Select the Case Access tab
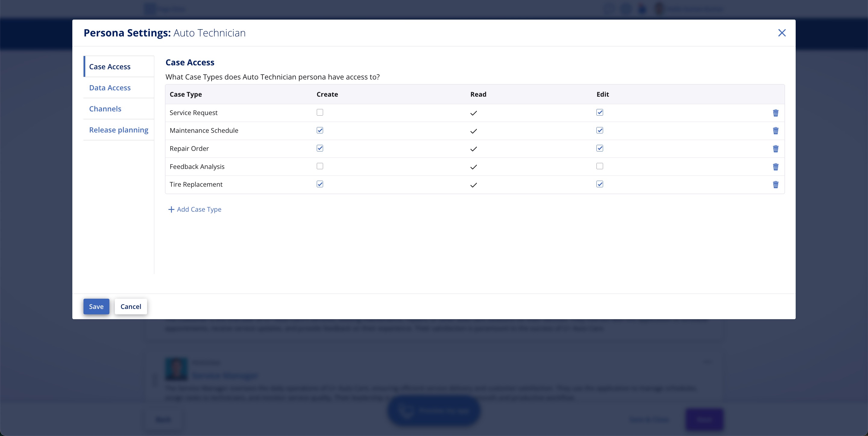The image size is (868, 436). coord(110,67)
